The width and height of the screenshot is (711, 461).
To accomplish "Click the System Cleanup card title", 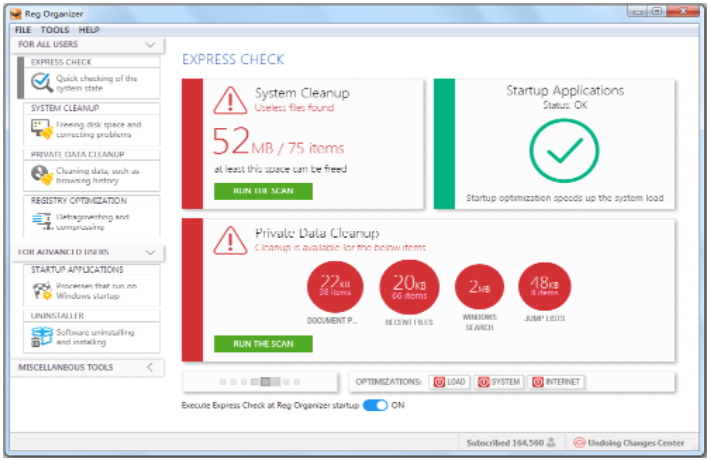I will coord(302,93).
